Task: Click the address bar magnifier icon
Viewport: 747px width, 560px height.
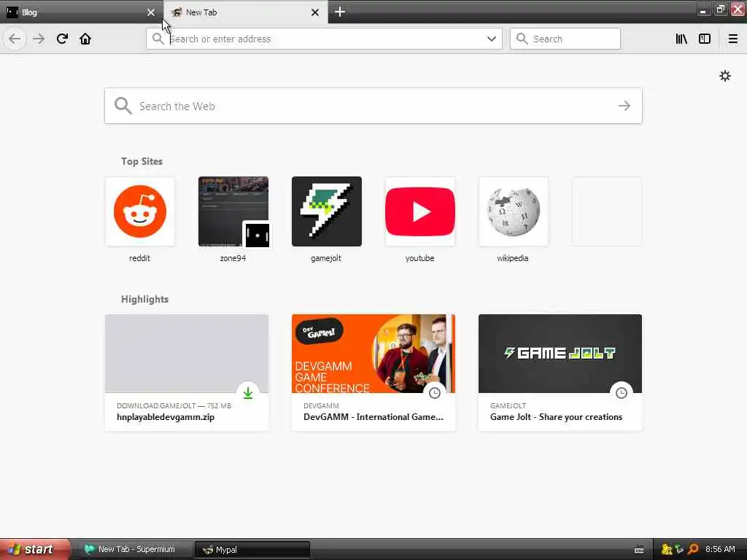Action: coord(158,39)
